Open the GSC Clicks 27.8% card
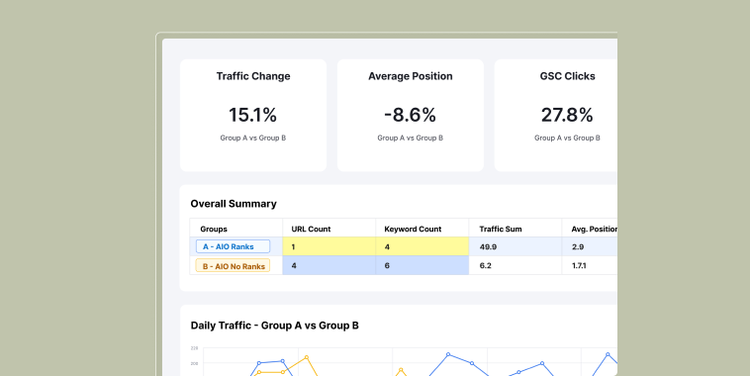The height and width of the screenshot is (376, 750). pos(556,115)
